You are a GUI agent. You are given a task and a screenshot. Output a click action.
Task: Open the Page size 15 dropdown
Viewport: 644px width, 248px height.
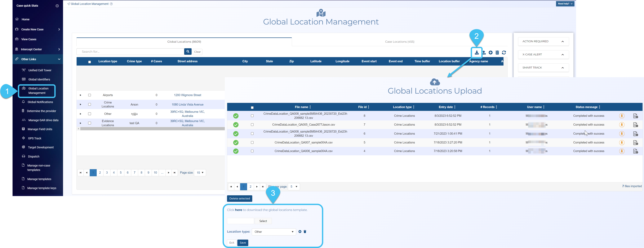tap(200, 173)
